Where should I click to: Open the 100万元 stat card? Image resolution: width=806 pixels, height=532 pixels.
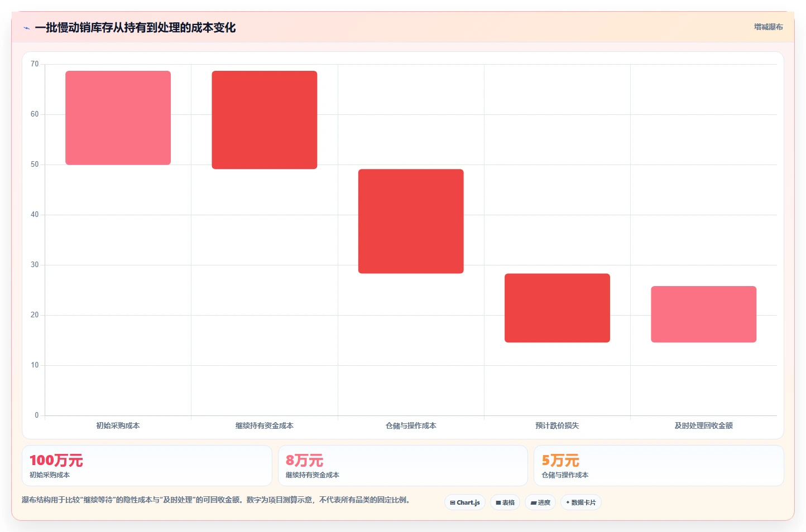point(147,466)
